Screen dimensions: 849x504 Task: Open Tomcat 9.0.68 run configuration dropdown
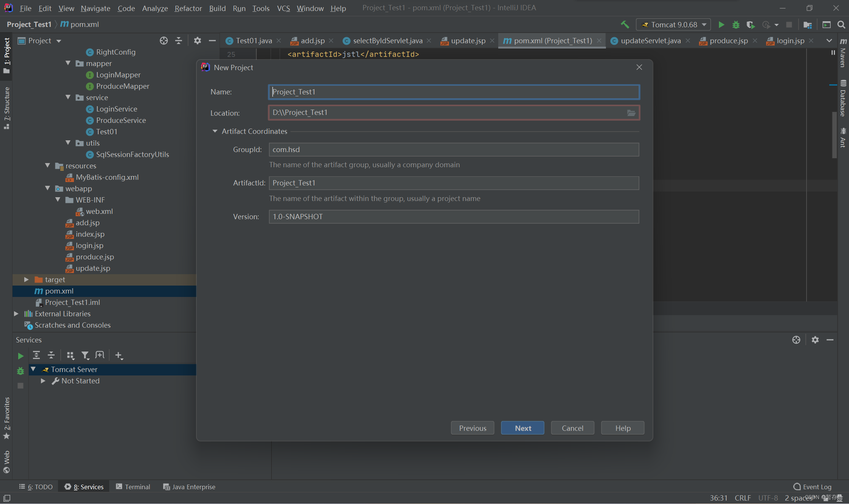(673, 25)
